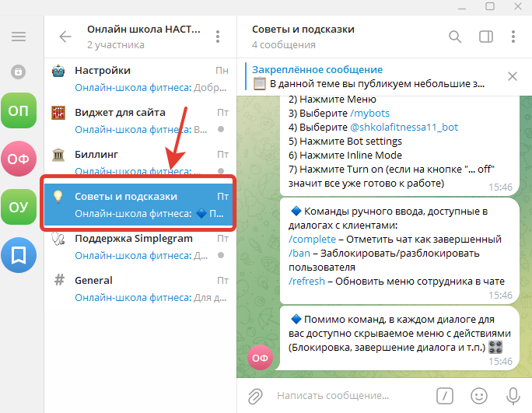Select the General topic
Viewport: 532px width, 413px height.
(x=140, y=289)
